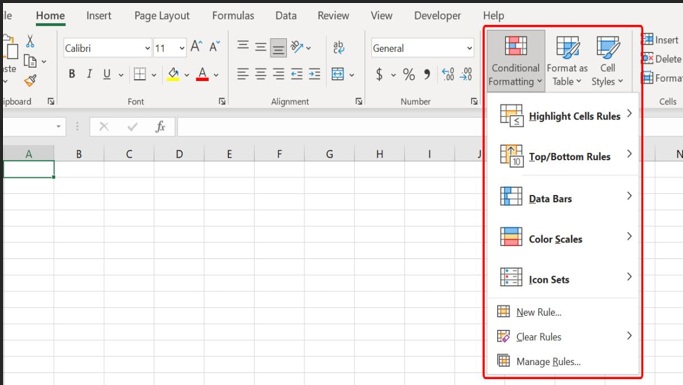The height and width of the screenshot is (385, 683).
Task: Click the Orientation text angle icon
Action: [297, 47]
